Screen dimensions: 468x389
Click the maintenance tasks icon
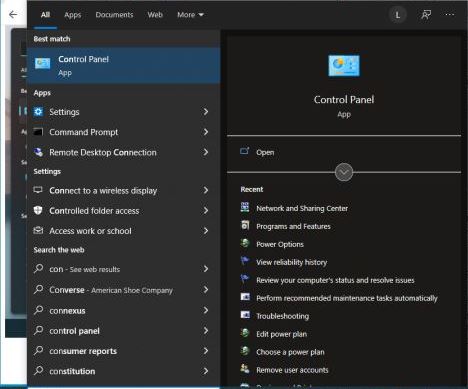245,296
